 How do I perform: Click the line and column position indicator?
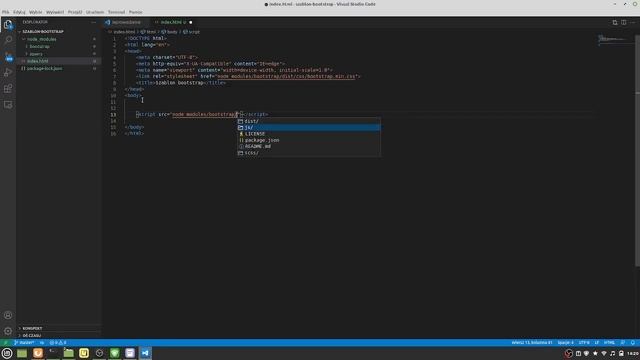click(x=532, y=343)
